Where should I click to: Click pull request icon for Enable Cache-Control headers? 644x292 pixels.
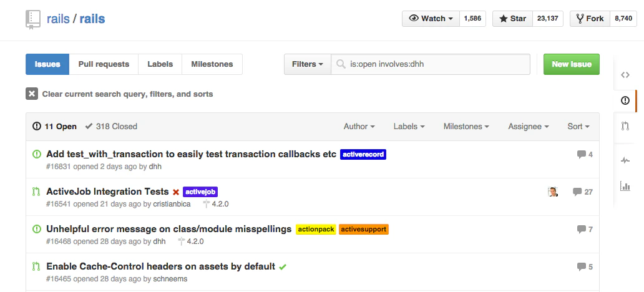[x=36, y=266]
